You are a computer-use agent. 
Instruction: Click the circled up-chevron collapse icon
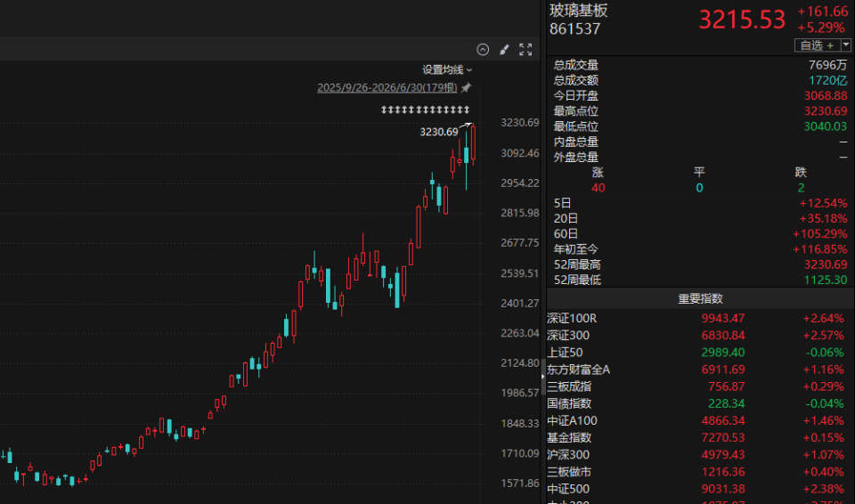tap(483, 50)
